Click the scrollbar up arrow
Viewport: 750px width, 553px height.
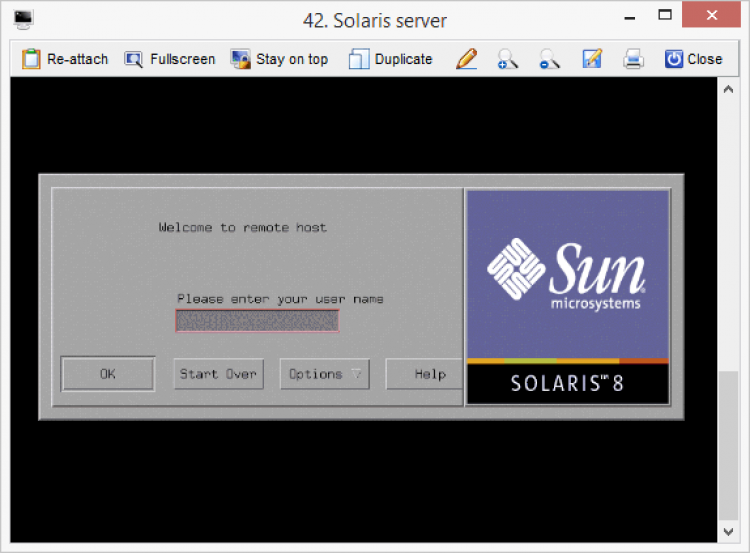728,90
